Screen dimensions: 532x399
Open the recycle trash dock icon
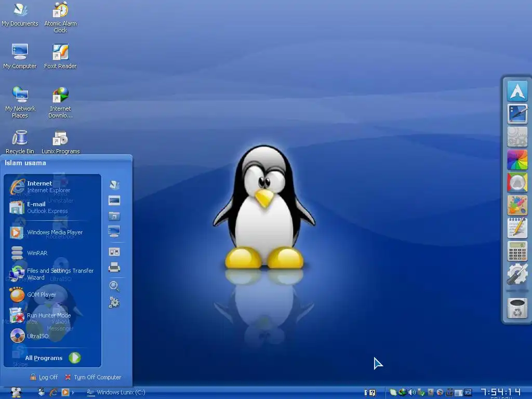(x=517, y=308)
